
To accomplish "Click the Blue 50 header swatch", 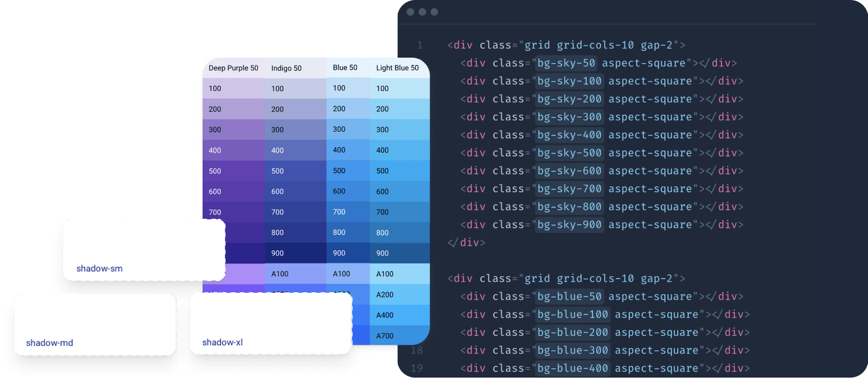I will (x=347, y=68).
